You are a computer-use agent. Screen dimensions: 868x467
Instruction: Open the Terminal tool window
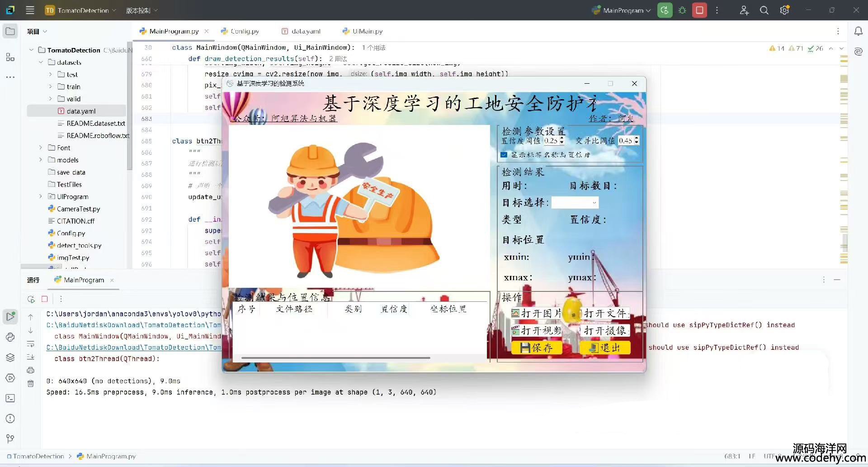[x=10, y=398]
